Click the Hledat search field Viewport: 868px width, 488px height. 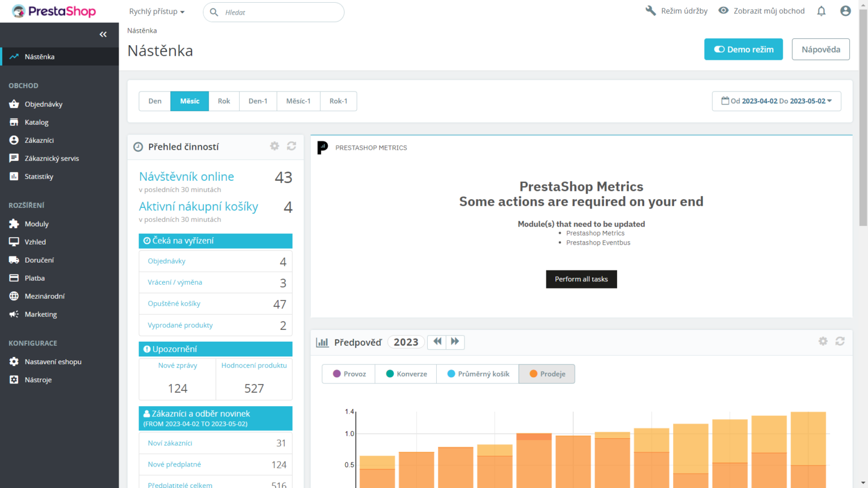(x=274, y=12)
